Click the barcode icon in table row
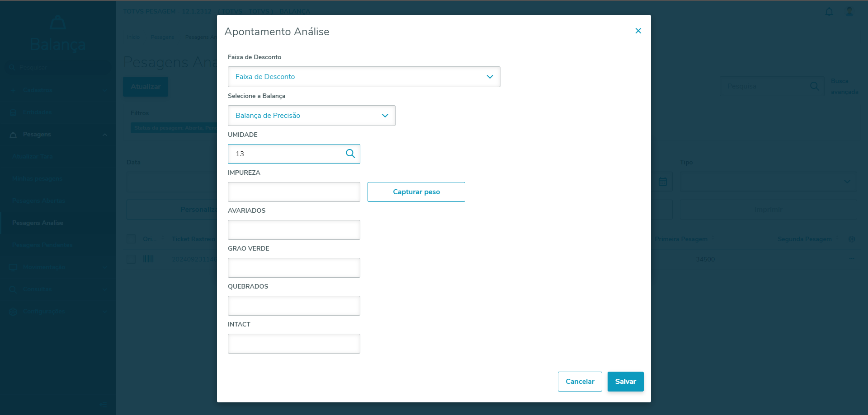Image resolution: width=868 pixels, height=415 pixels. point(148,259)
